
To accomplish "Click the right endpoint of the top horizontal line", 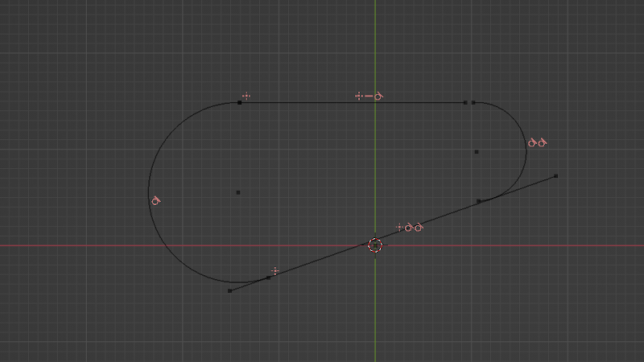I will pos(465,102).
